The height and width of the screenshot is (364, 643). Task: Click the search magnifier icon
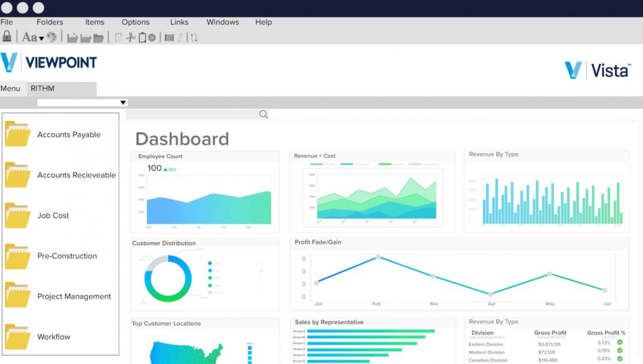click(263, 114)
